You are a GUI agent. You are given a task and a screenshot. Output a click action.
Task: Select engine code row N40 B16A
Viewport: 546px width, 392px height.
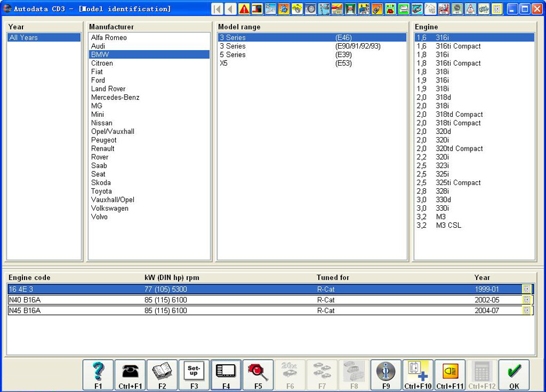(270, 300)
